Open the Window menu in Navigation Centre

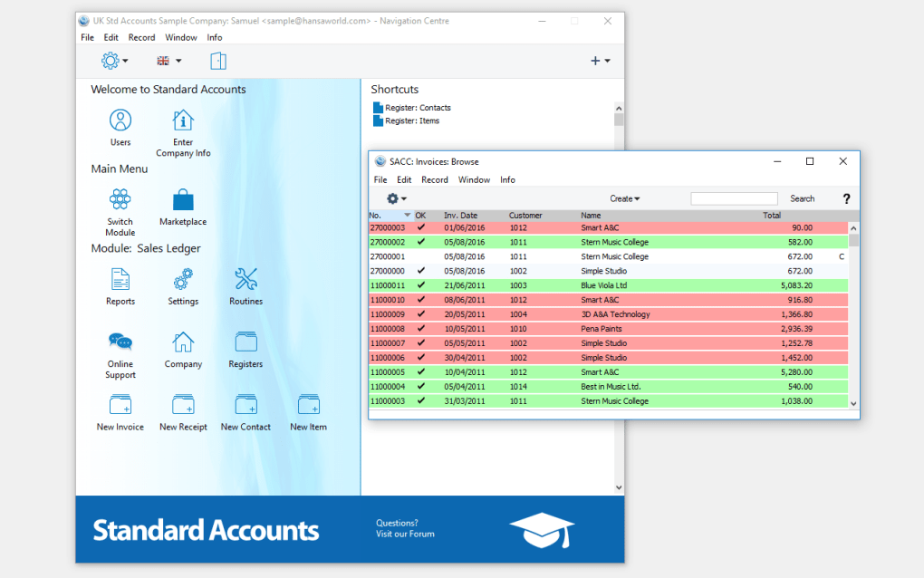180,37
